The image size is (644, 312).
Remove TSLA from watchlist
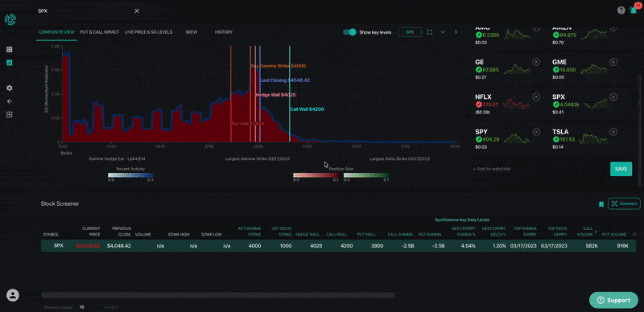pyautogui.click(x=613, y=132)
